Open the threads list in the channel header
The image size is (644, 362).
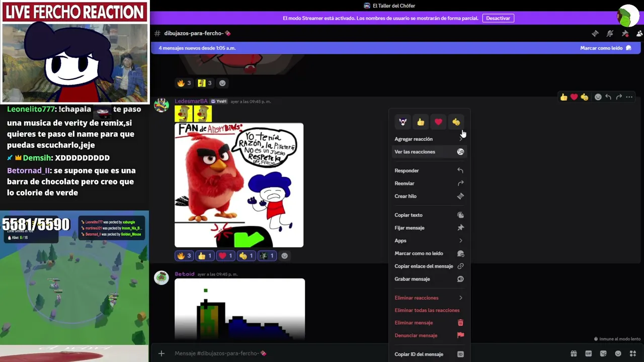(595, 33)
